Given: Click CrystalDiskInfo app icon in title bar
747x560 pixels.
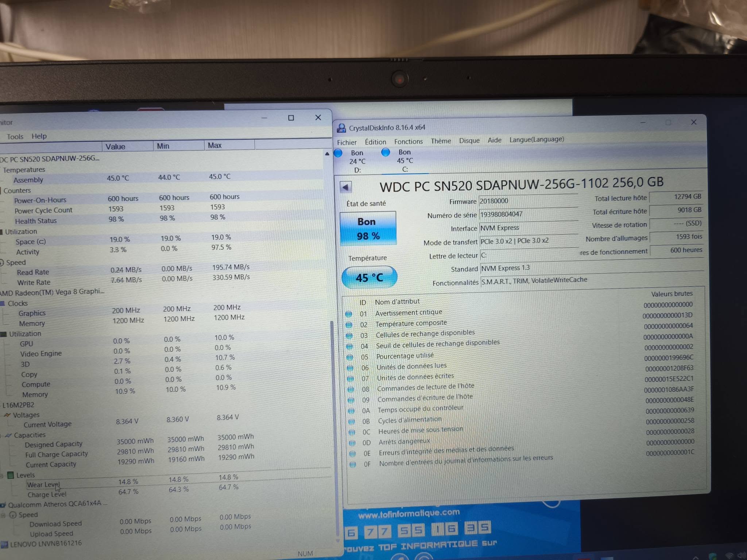Looking at the screenshot, I should pos(341,128).
